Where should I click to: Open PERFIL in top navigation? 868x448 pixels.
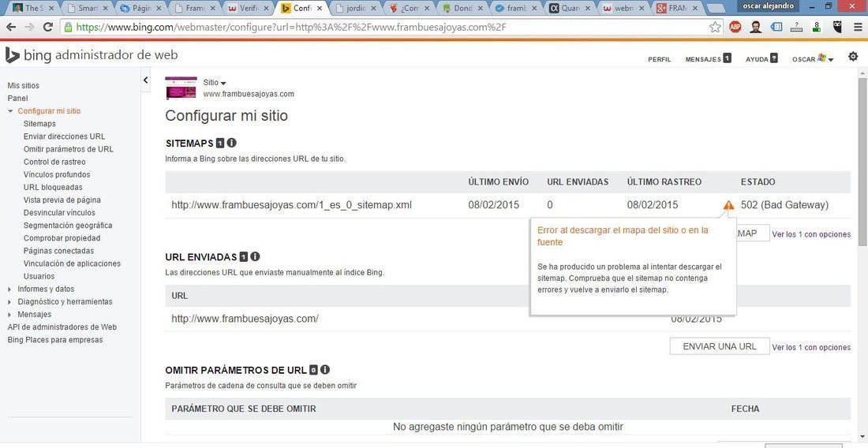(x=660, y=59)
